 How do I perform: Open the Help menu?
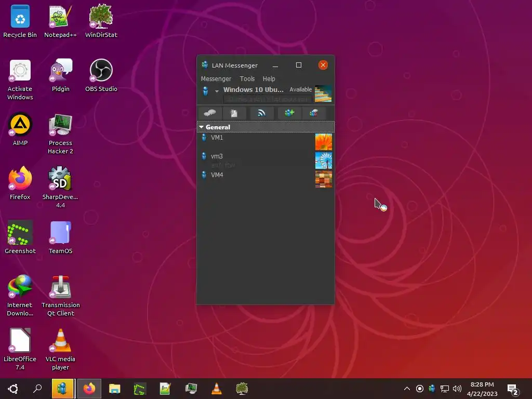click(x=269, y=79)
